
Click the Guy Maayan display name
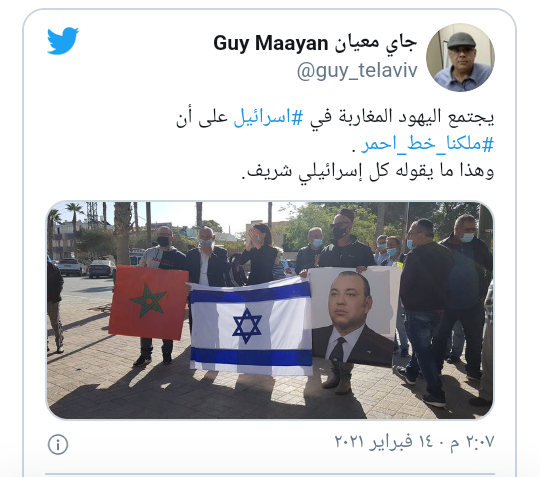click(x=271, y=44)
